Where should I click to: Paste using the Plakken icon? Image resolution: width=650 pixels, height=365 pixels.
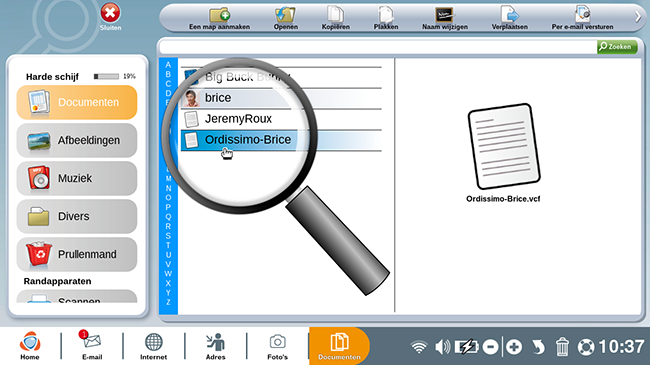tap(386, 15)
